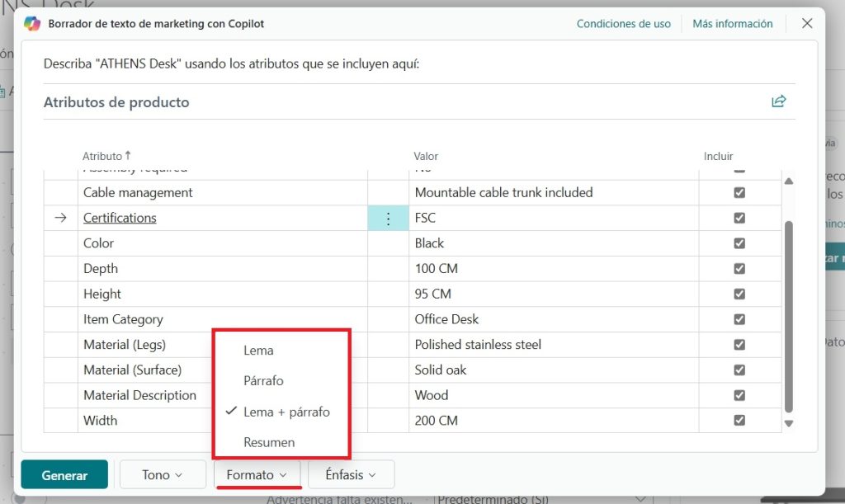The height and width of the screenshot is (504, 845).
Task: Uncheck Incluir for Material (Legs)
Action: [739, 344]
